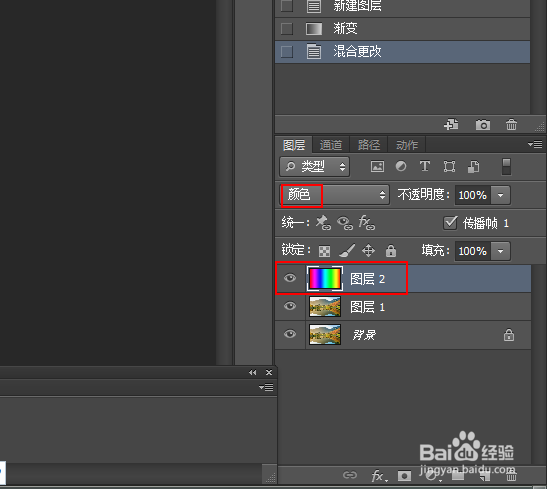Toggle layer filtering switch
The width and height of the screenshot is (547, 489).
coord(506,167)
